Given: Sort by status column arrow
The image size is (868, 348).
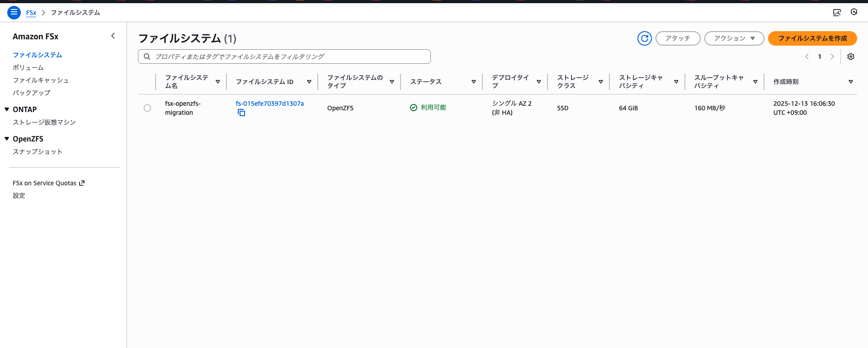Looking at the screenshot, I should [x=474, y=82].
